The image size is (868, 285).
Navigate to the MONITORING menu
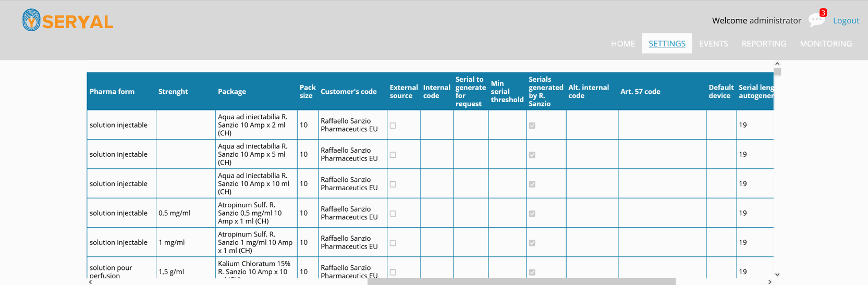click(826, 43)
